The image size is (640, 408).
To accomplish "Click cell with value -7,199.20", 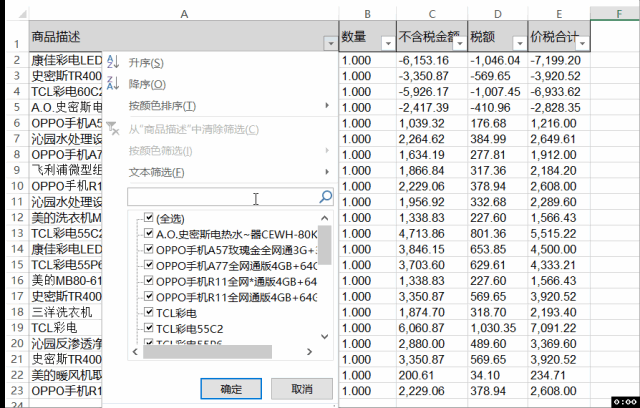I will [x=559, y=60].
